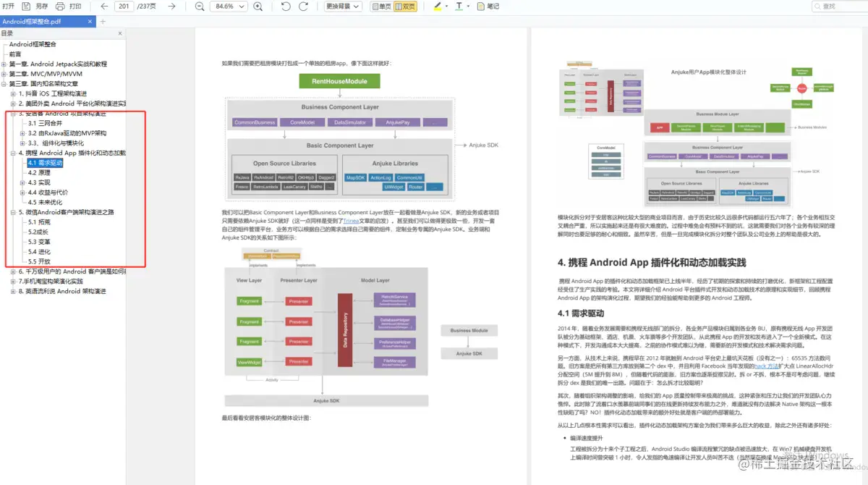Screen dimensions: 868x485
Task: Rotate page clockwise
Action: [303, 7]
